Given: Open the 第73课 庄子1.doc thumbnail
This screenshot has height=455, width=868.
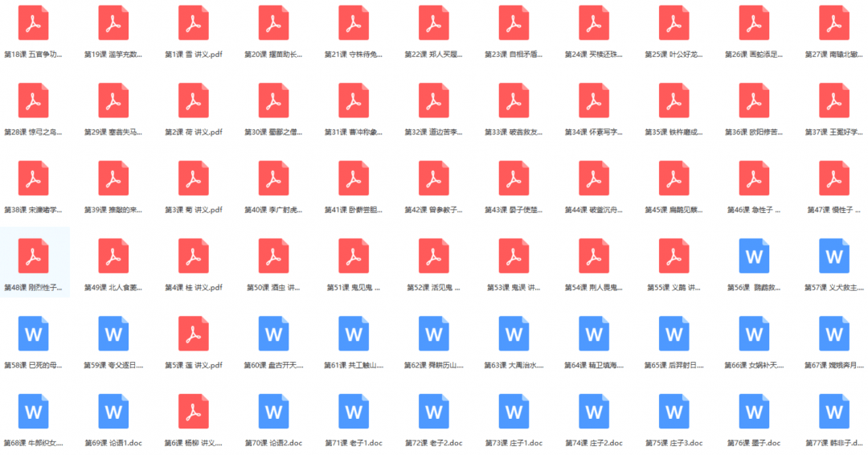Looking at the screenshot, I should (514, 411).
